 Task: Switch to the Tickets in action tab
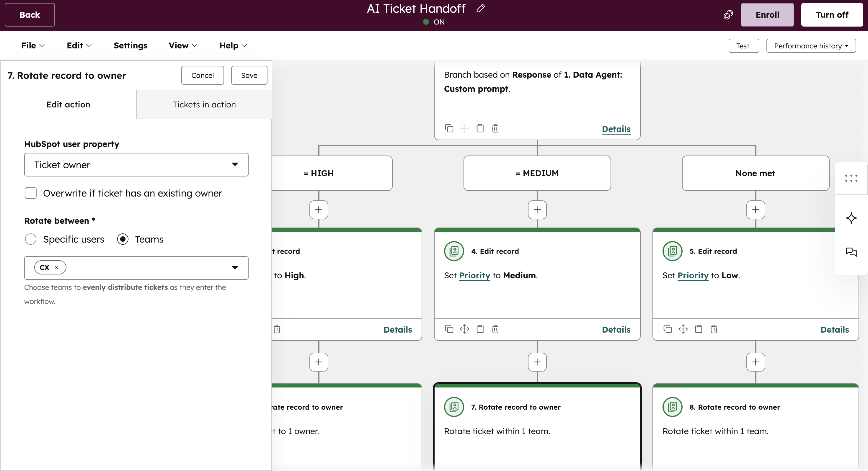(x=204, y=104)
